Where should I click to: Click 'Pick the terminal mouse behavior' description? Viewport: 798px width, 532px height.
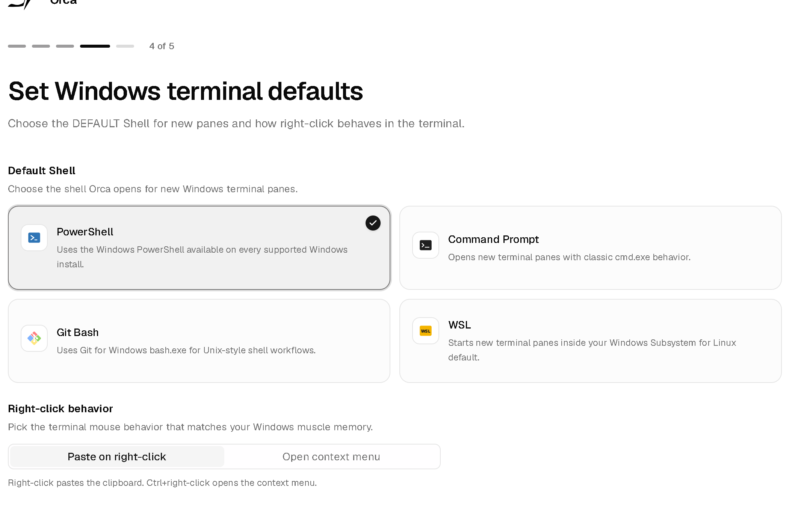coord(190,427)
